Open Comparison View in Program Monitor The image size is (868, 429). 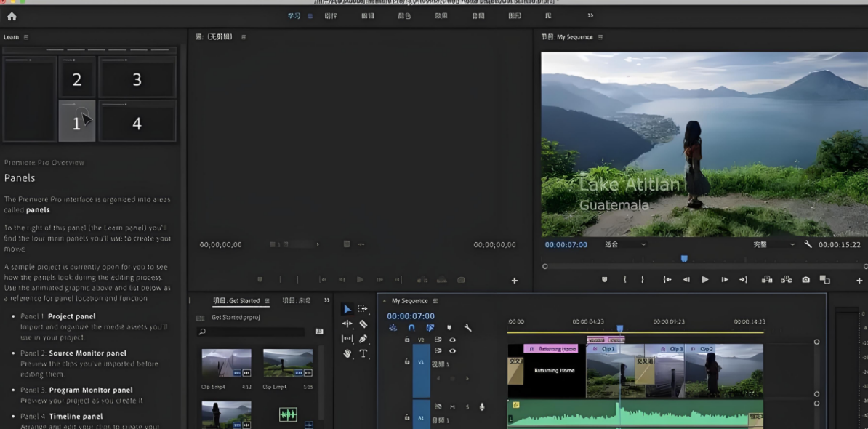click(825, 279)
